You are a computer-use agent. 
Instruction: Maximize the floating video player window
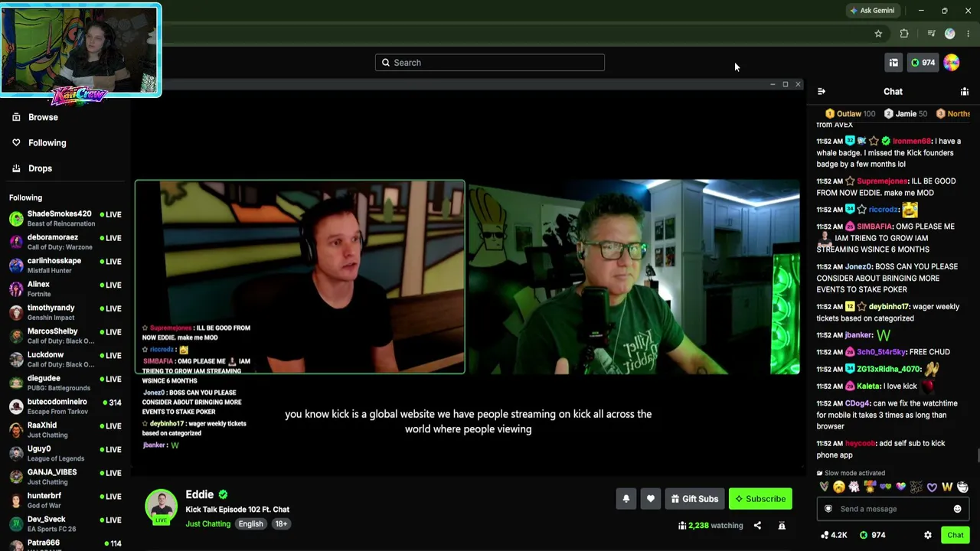[x=786, y=84]
